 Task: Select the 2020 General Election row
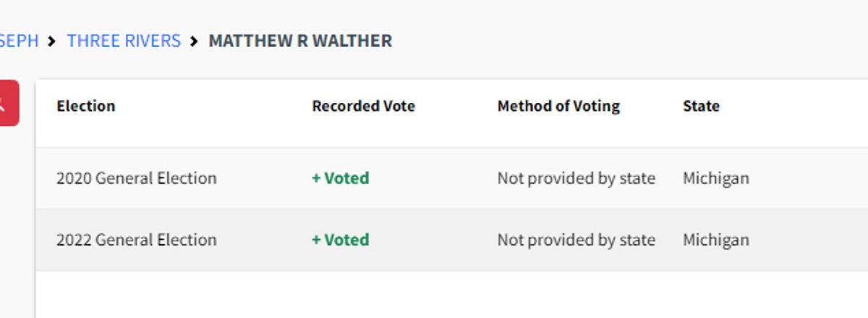click(x=136, y=178)
